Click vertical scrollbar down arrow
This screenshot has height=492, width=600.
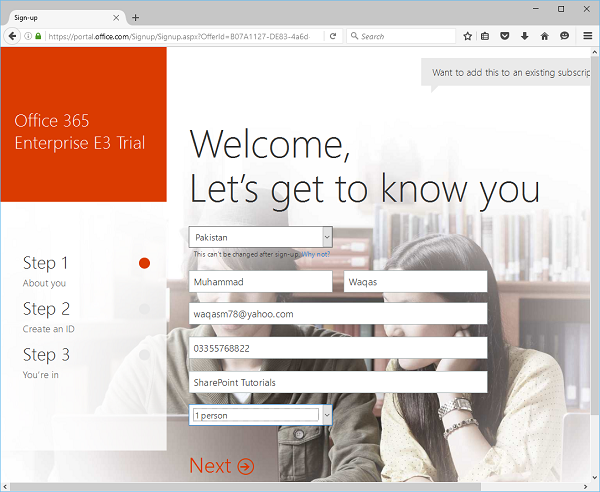pyautogui.click(x=595, y=477)
